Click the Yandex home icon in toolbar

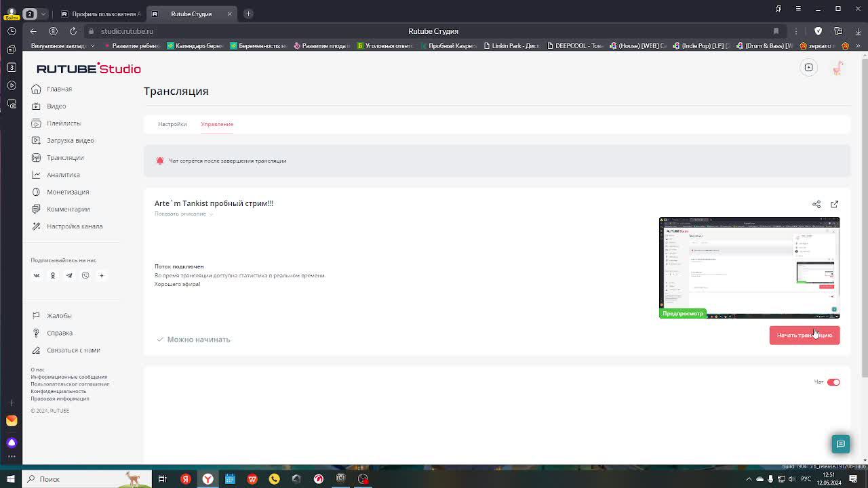click(53, 31)
